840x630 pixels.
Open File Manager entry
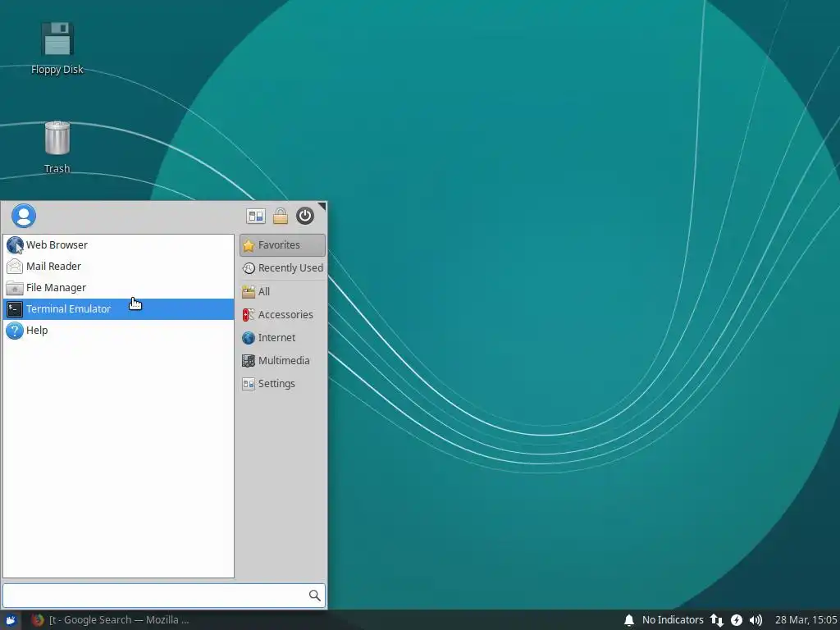118,288
